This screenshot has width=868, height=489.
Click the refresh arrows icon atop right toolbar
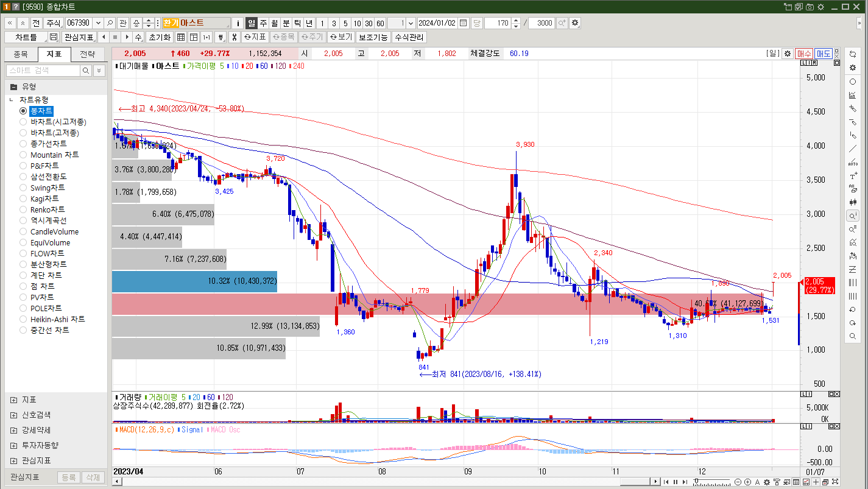tap(853, 54)
